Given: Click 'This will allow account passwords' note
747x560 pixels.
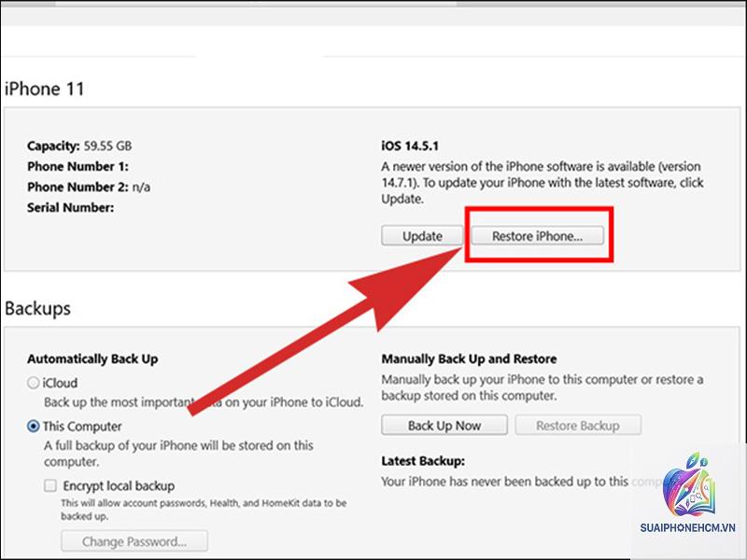Looking at the screenshot, I should [x=204, y=509].
